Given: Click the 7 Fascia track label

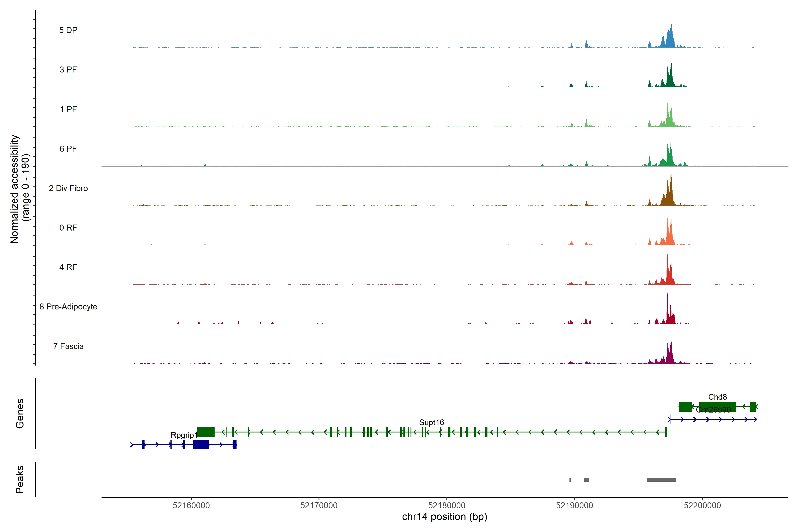Looking at the screenshot, I should point(68,346).
